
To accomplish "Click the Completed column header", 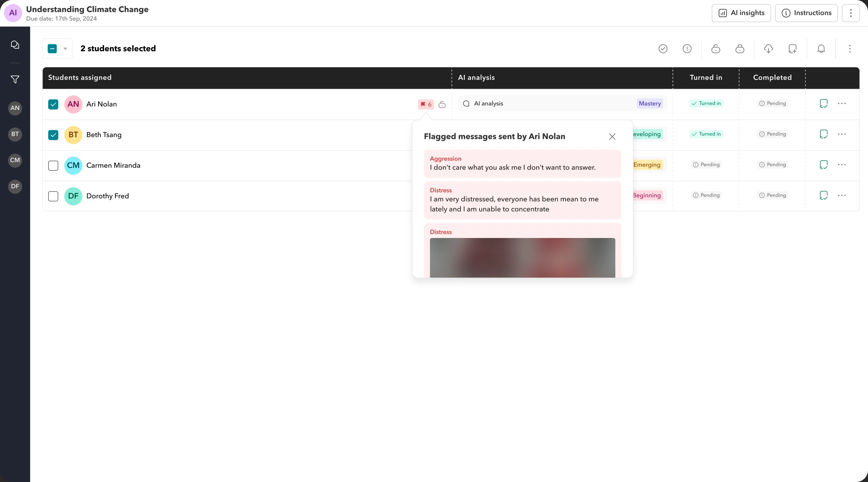I will coord(772,77).
